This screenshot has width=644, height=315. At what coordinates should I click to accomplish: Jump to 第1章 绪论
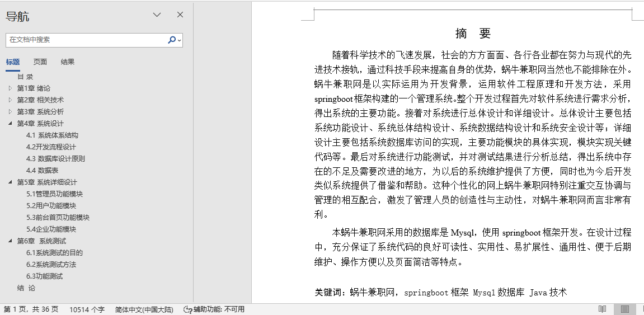coord(34,88)
